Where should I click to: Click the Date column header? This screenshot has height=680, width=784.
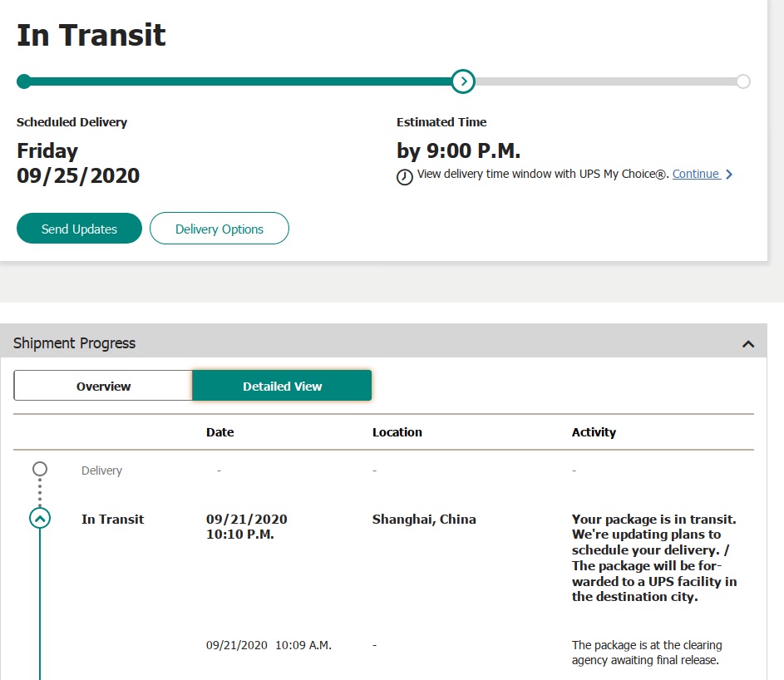tap(220, 432)
